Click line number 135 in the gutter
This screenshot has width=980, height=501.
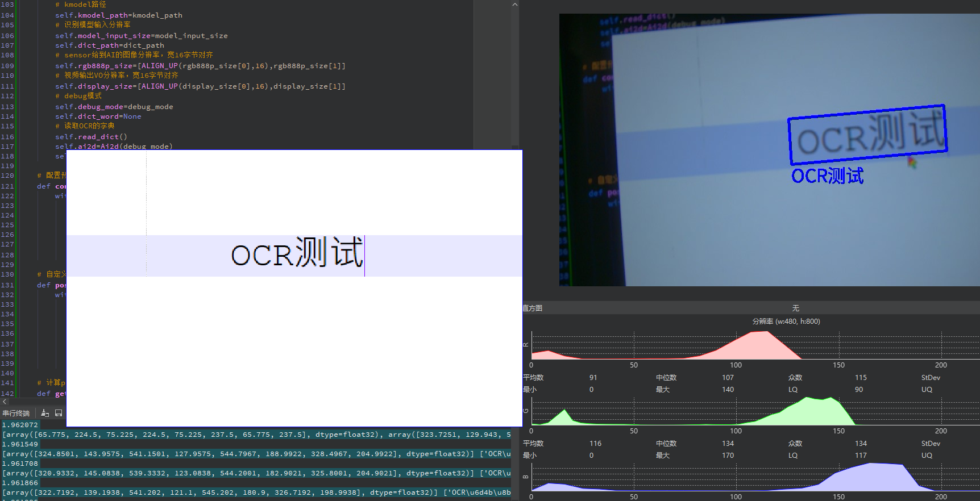click(7, 324)
